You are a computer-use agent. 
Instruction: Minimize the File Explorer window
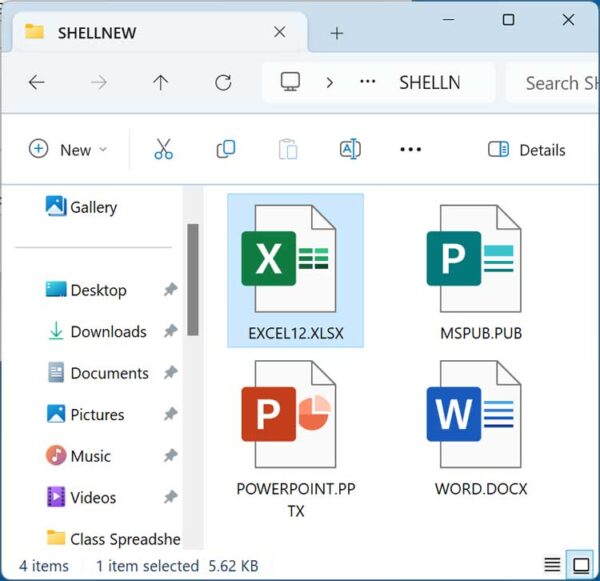coord(448,19)
